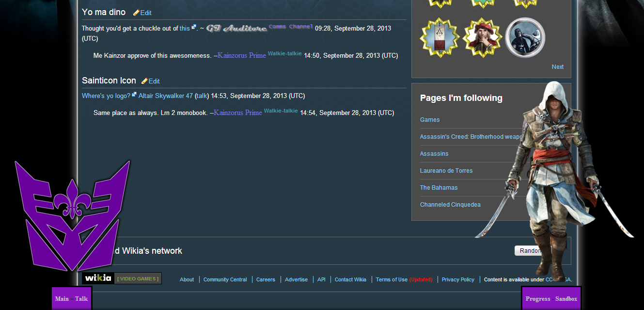Image resolution: width=644 pixels, height=310 pixels.
Task: Open Walkie-talkie link in 14:54 reply
Action: 281,111
